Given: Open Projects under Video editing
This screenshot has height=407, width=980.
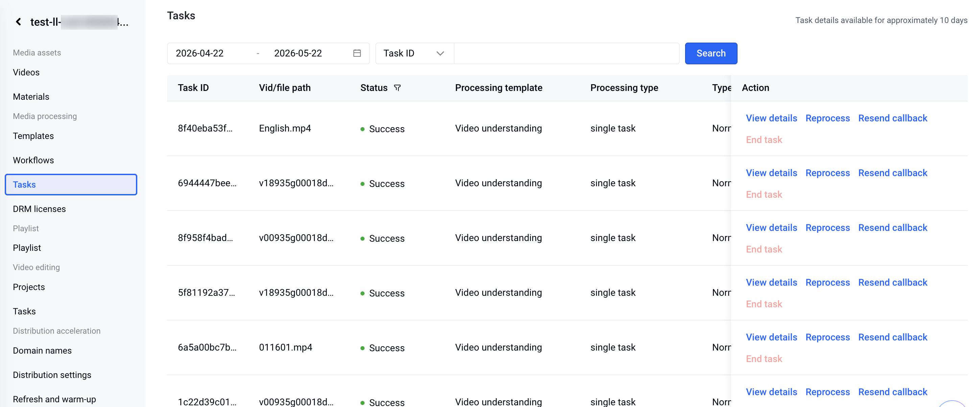Looking at the screenshot, I should click(29, 287).
